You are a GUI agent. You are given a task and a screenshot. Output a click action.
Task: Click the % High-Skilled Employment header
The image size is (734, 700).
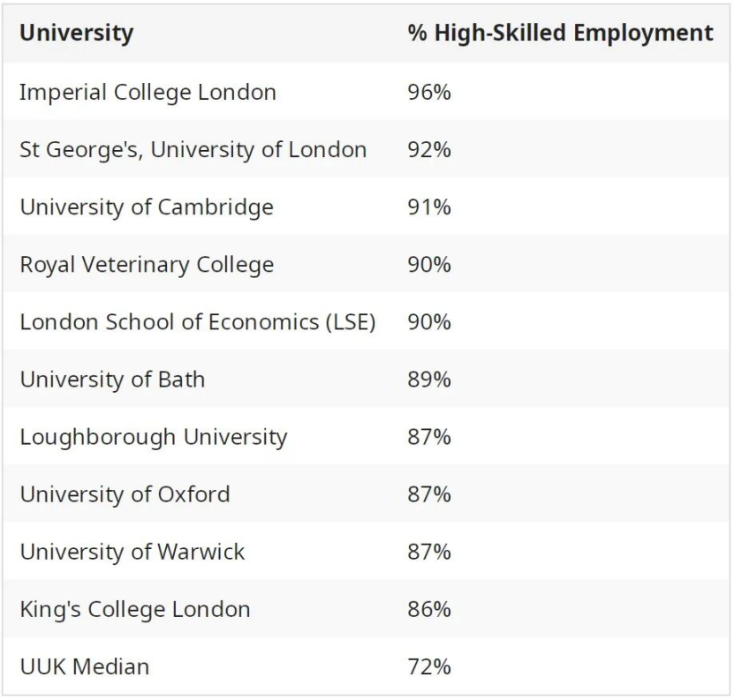[560, 34]
